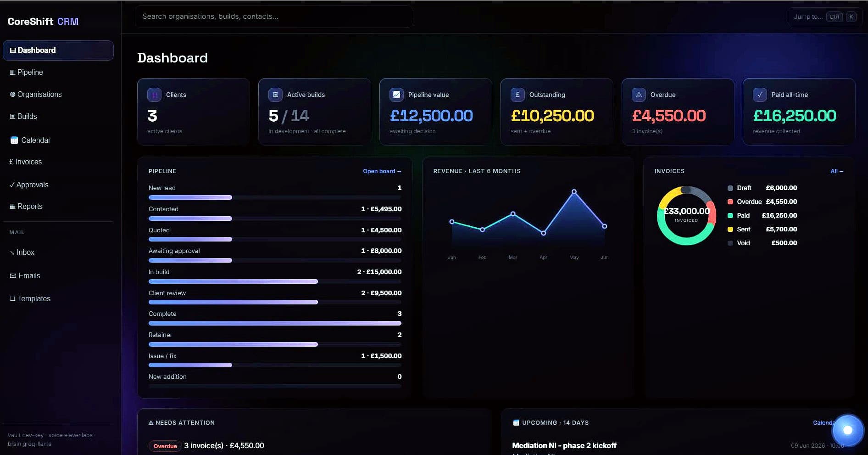
Task: Open Emails in mail section
Action: click(x=58, y=275)
